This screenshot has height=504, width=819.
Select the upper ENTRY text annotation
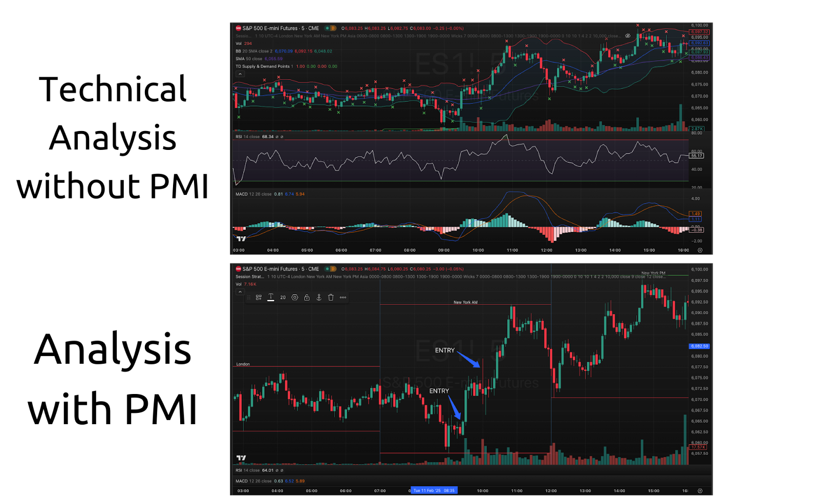(445, 350)
